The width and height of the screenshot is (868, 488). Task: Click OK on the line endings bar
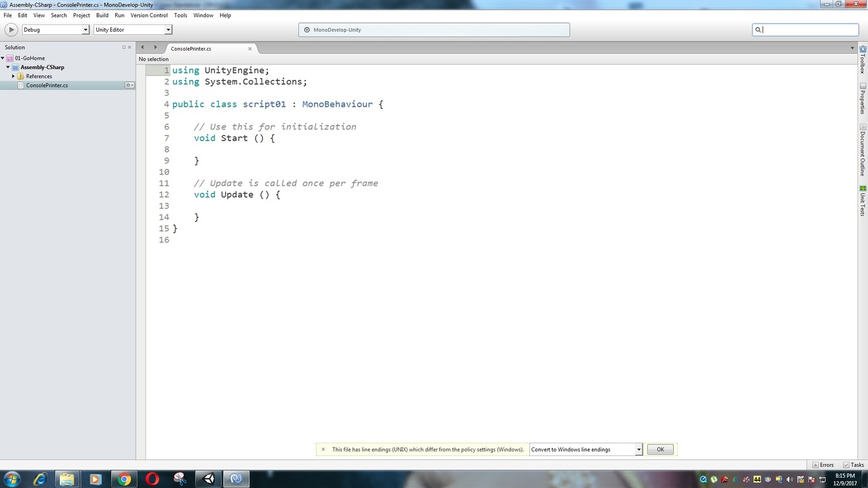click(660, 450)
